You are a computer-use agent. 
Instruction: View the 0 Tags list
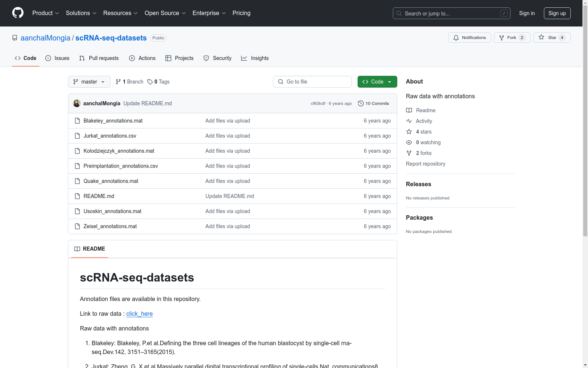click(158, 82)
